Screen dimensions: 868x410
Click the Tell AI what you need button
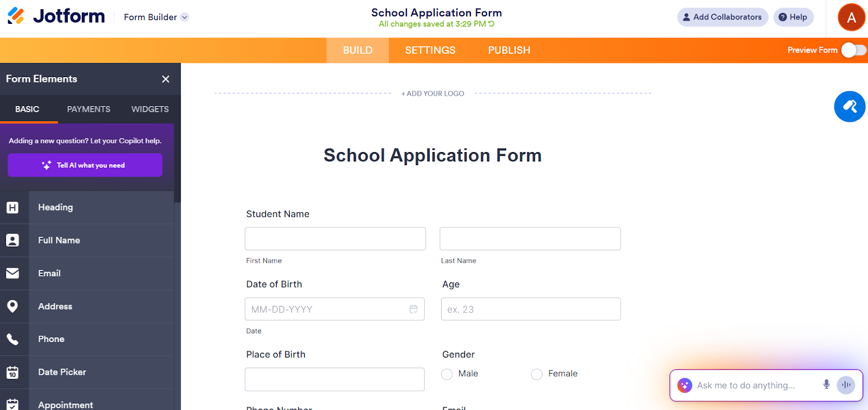85,165
